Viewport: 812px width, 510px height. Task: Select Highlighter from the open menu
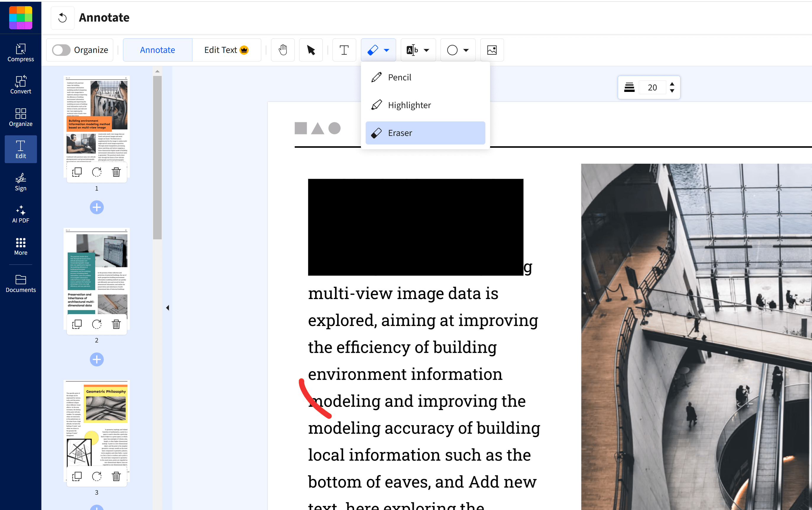pyautogui.click(x=409, y=105)
